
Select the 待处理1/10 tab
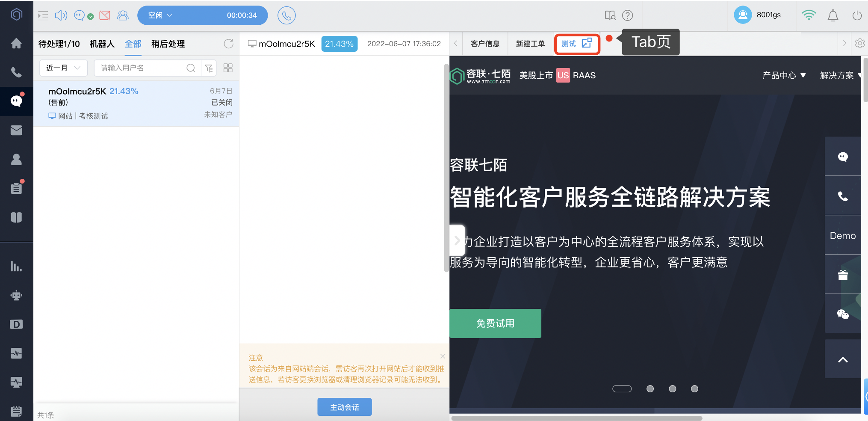[x=59, y=44]
